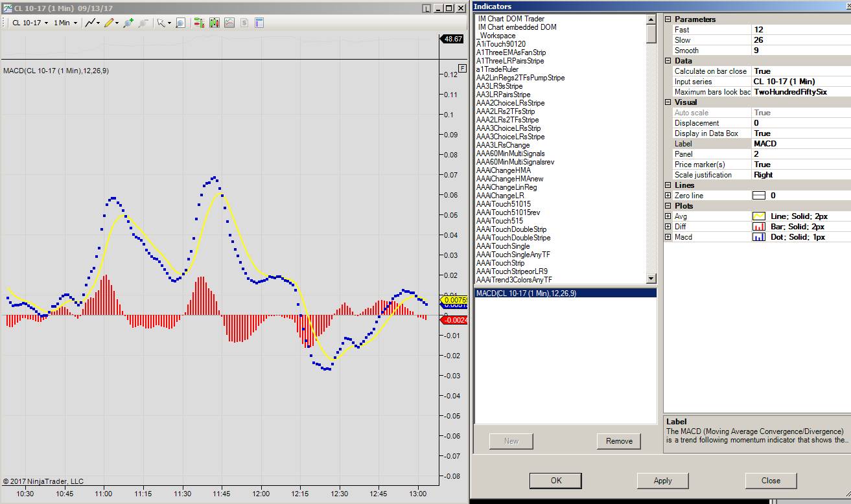The width and height of the screenshot is (851, 504).
Task: Click the greyed-out New button
Action: pyautogui.click(x=511, y=441)
